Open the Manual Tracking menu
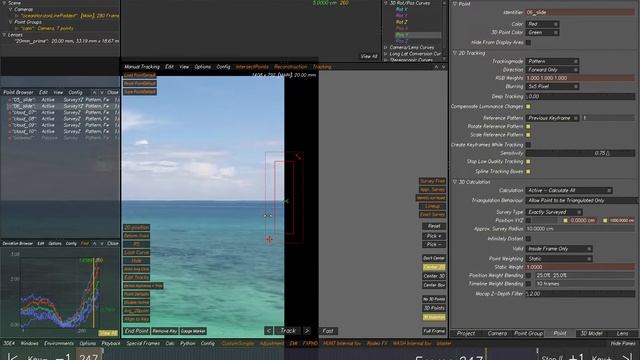Image resolution: width=640 pixels, height=360 pixels. 142,67
